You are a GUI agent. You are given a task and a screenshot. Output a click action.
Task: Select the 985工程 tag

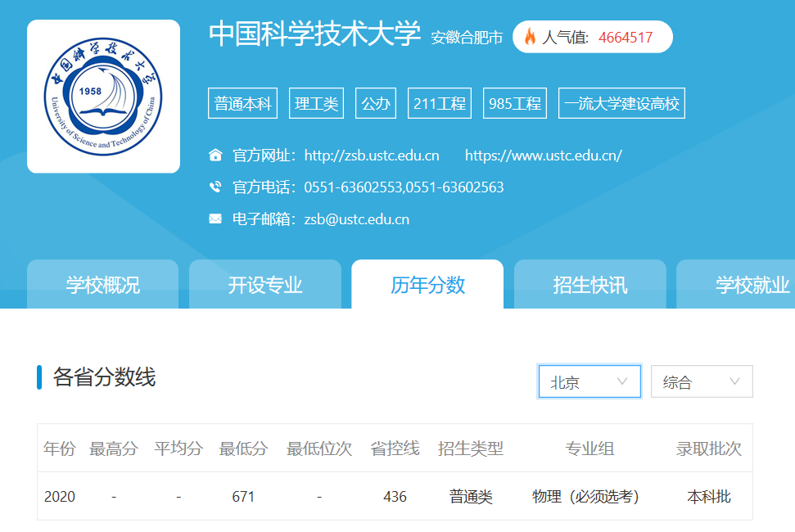coord(514,102)
